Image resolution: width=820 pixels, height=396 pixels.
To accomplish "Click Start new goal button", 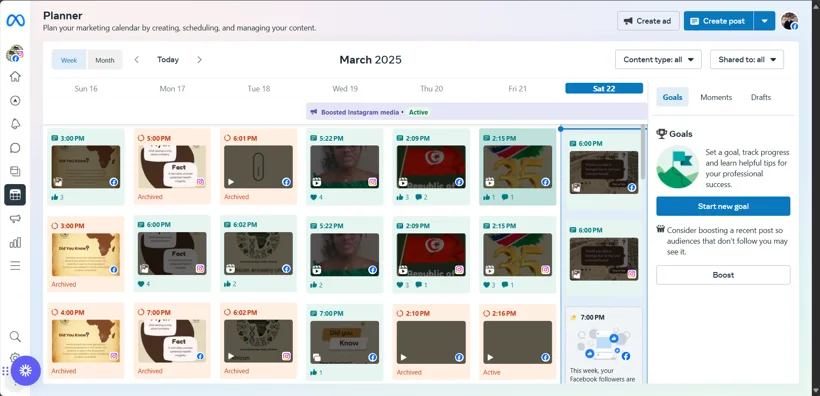I will coord(723,206).
